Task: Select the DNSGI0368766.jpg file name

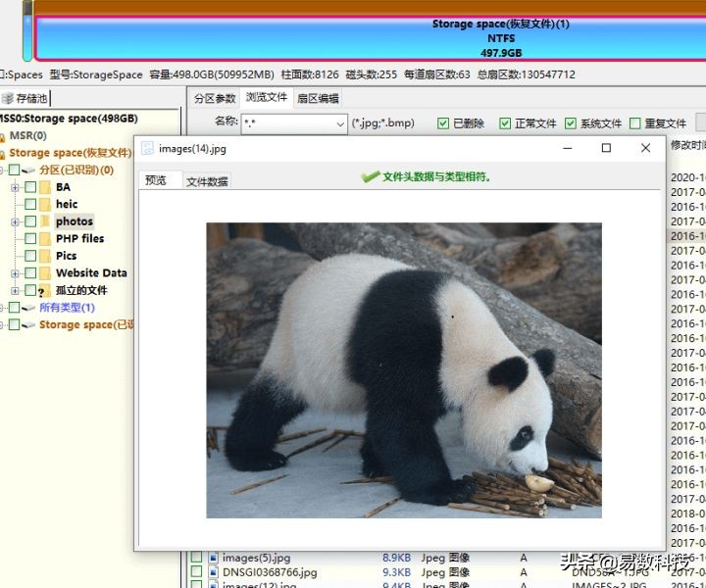Action: (x=270, y=572)
